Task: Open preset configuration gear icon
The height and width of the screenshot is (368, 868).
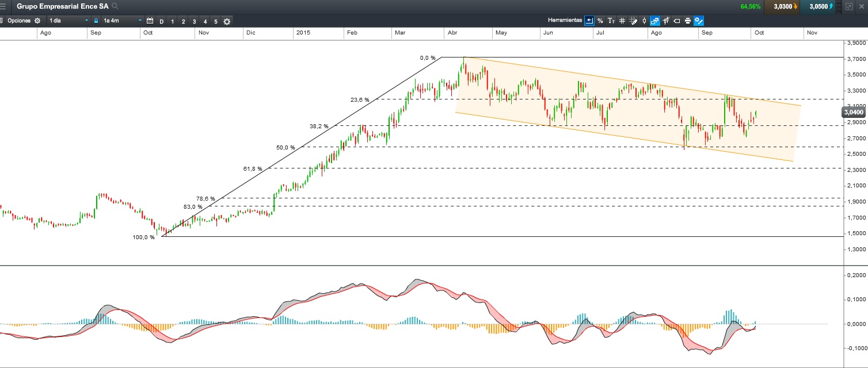Action: (x=227, y=21)
